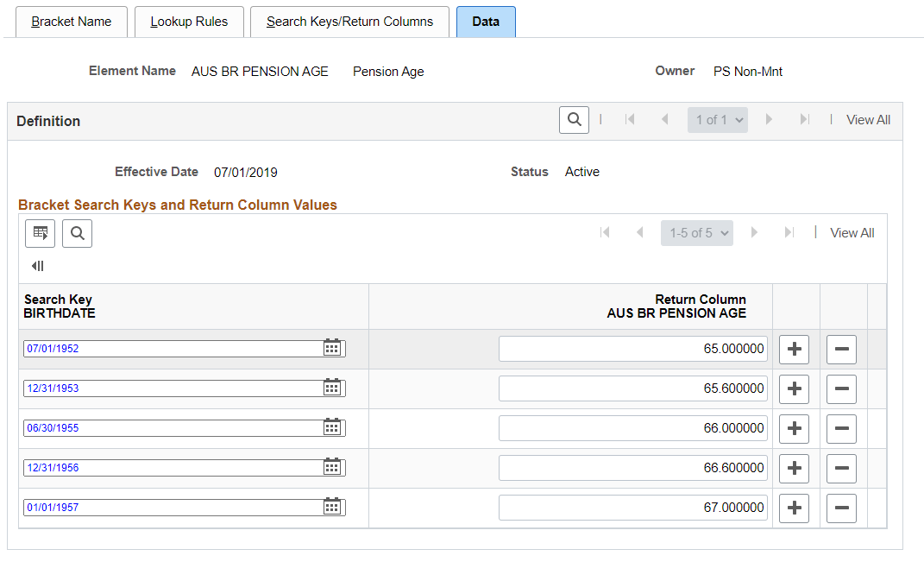The image size is (924, 562).
Task: Switch to the Lookup Rules tab
Action: (x=189, y=22)
